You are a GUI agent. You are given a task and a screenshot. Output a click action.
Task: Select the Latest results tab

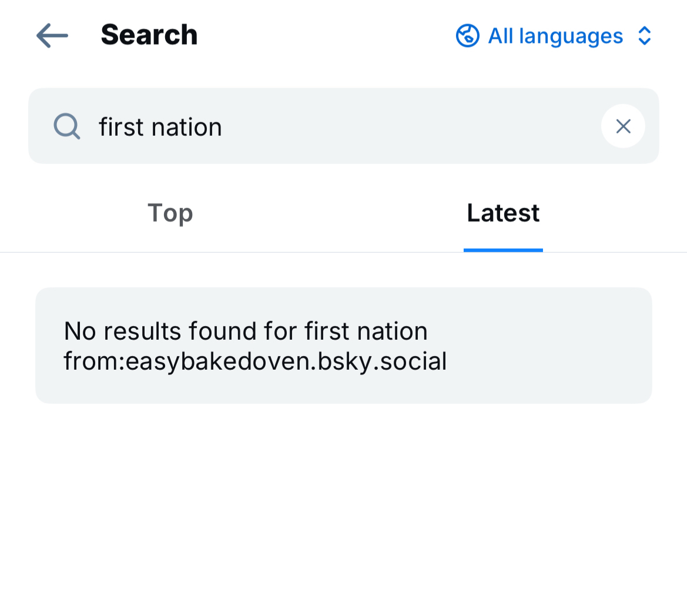pyautogui.click(x=503, y=213)
